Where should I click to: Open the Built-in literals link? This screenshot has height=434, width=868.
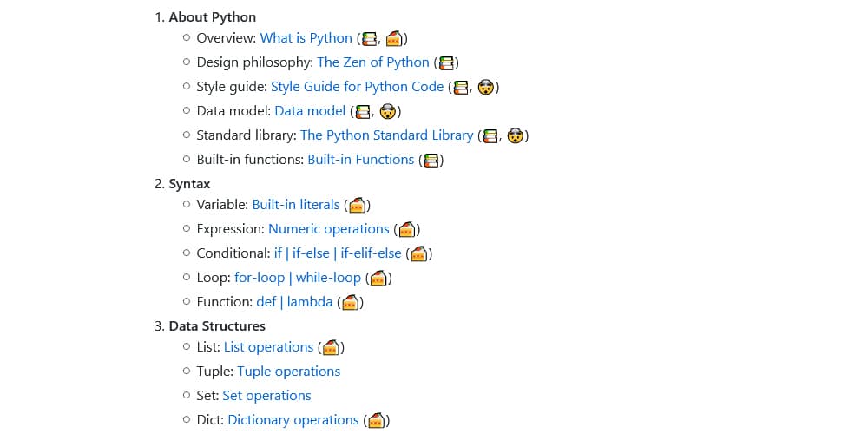(296, 205)
